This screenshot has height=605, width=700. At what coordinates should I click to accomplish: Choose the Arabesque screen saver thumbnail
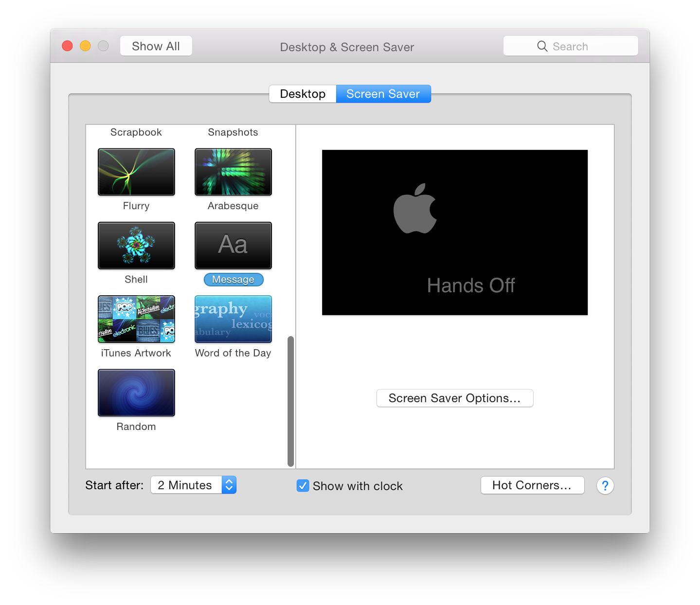233,172
